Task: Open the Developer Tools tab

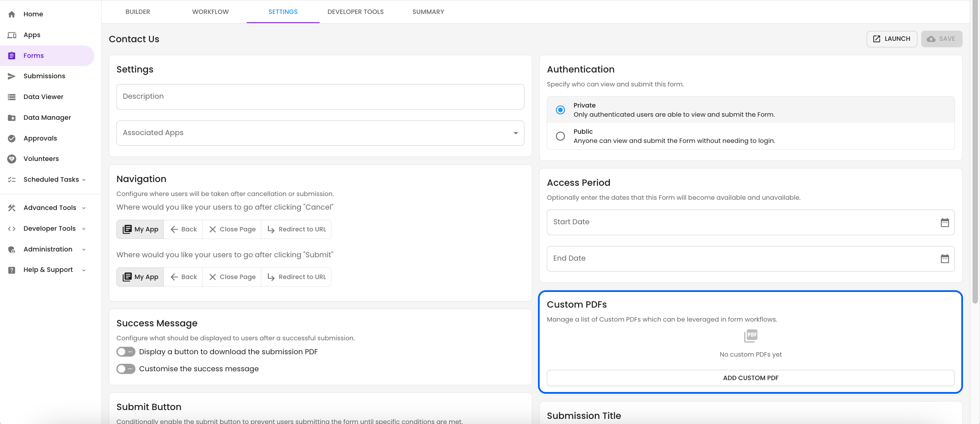Action: pos(355,12)
